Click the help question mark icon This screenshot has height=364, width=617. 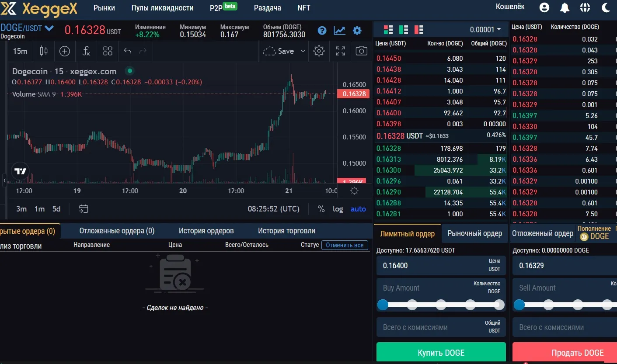click(322, 31)
